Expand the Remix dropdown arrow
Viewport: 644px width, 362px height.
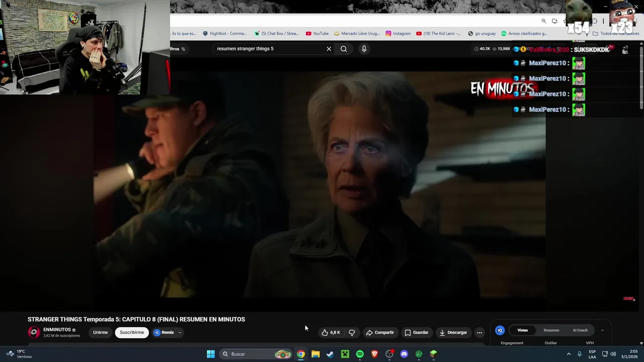pyautogui.click(x=180, y=332)
